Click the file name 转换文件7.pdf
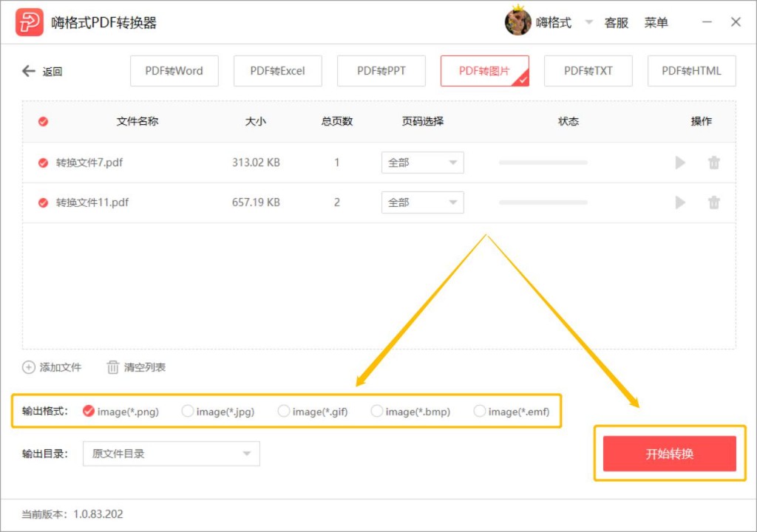 point(89,163)
